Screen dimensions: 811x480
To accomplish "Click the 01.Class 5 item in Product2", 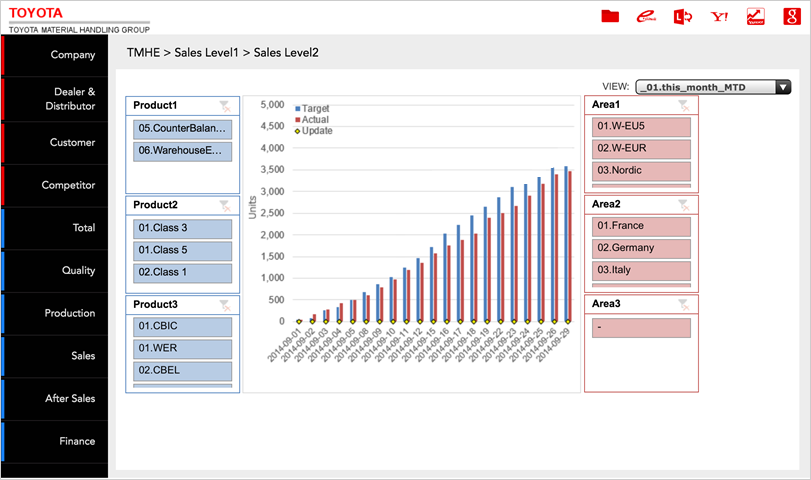I will [x=183, y=250].
